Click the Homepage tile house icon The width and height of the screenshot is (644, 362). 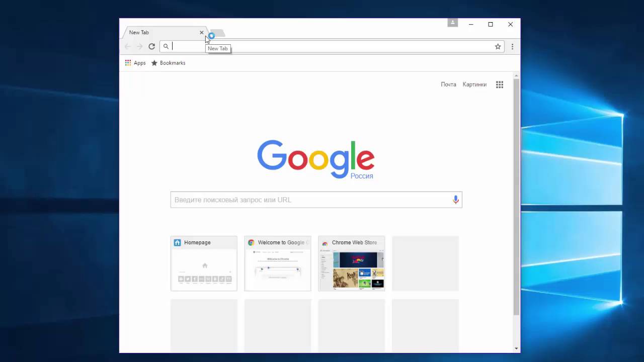point(177,242)
